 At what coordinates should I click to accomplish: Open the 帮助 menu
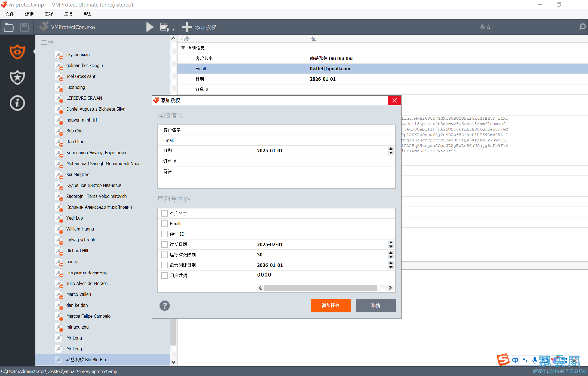[88, 14]
